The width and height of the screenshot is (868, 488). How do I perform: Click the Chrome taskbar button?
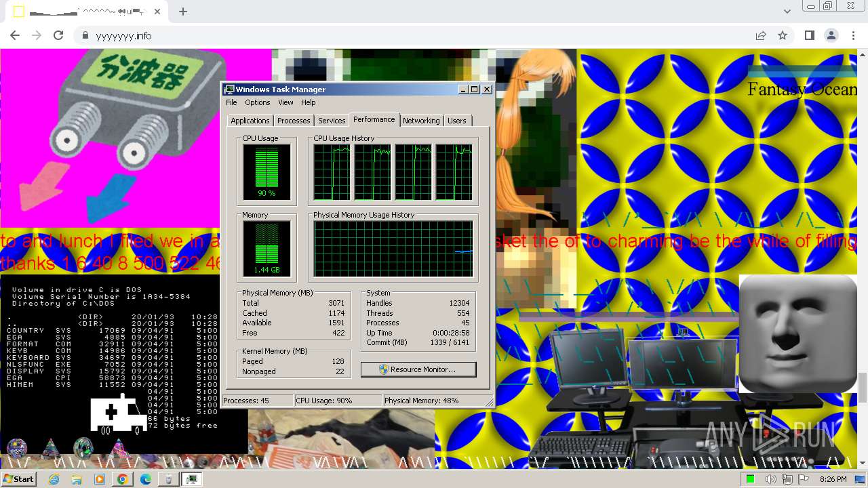click(123, 479)
